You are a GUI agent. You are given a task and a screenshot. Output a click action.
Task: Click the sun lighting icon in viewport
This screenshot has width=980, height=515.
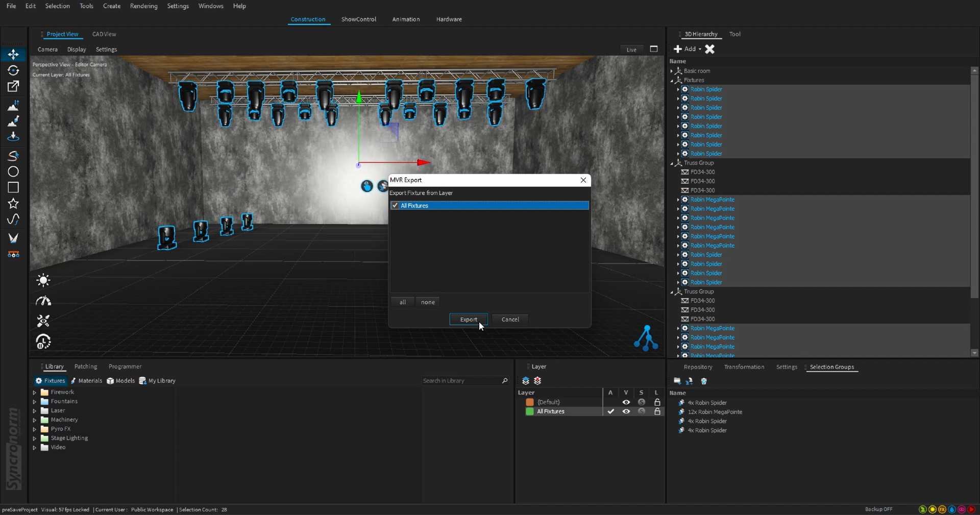(x=43, y=280)
